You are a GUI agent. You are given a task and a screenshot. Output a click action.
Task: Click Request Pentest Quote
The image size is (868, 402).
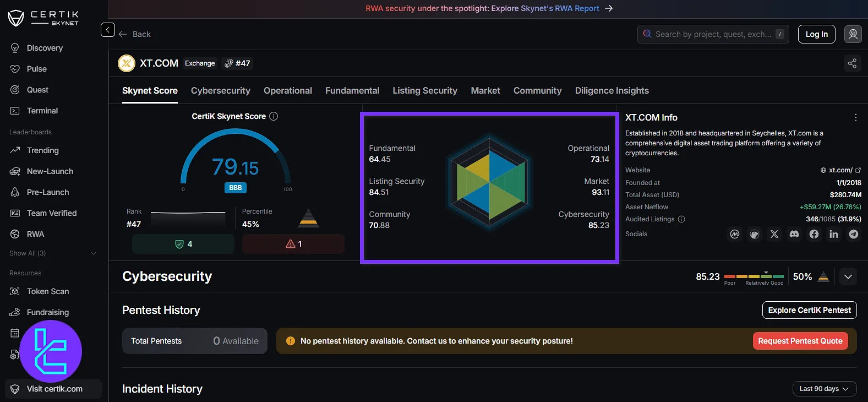point(800,341)
